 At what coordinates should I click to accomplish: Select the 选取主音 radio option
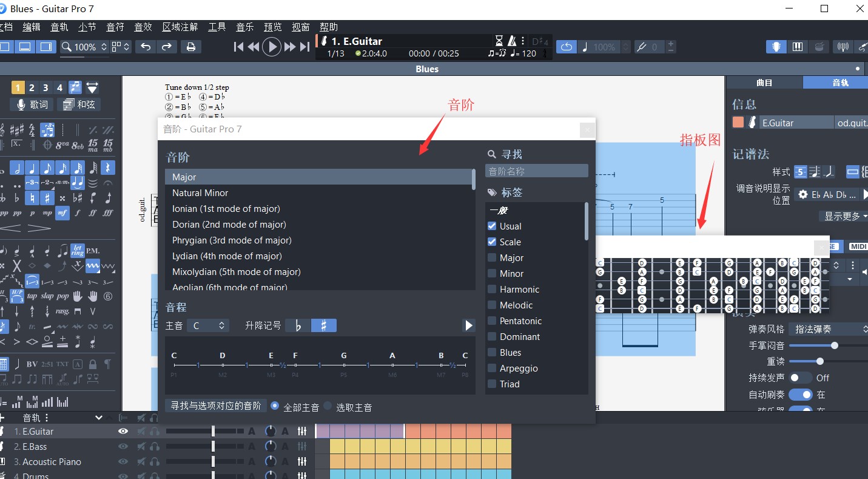[328, 406]
